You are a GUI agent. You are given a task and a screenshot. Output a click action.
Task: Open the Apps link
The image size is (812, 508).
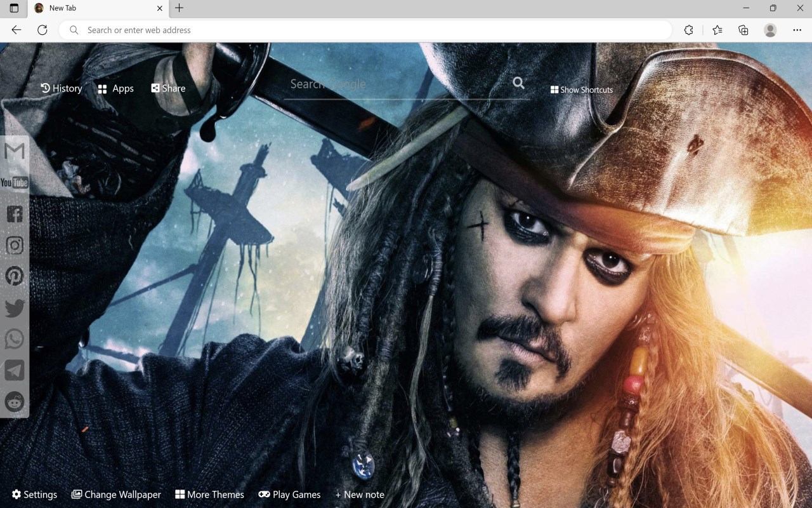tap(116, 88)
